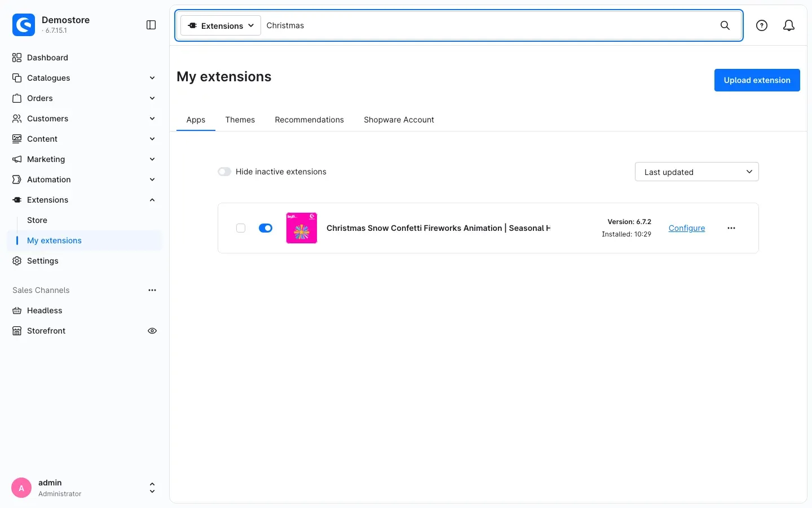This screenshot has height=508, width=812.
Task: Click the Headless basket icon
Action: click(x=17, y=310)
